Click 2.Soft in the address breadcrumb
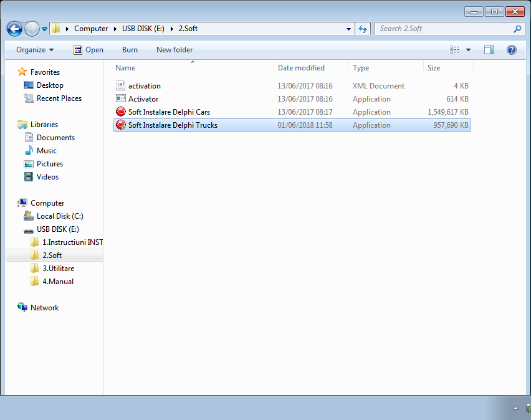531x420 pixels. point(188,29)
